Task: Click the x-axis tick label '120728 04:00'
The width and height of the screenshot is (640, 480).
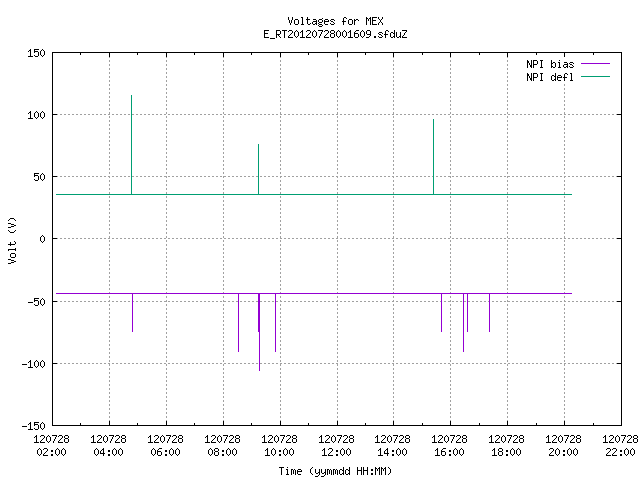Action: tap(108, 446)
